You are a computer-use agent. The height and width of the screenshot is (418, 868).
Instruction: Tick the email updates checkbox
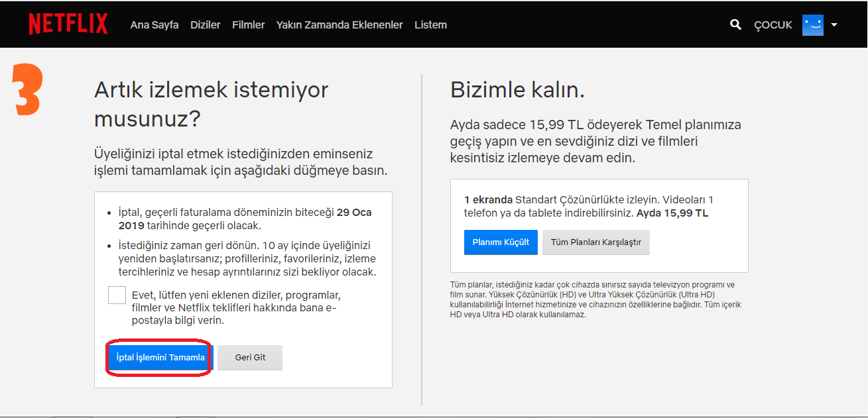(117, 295)
